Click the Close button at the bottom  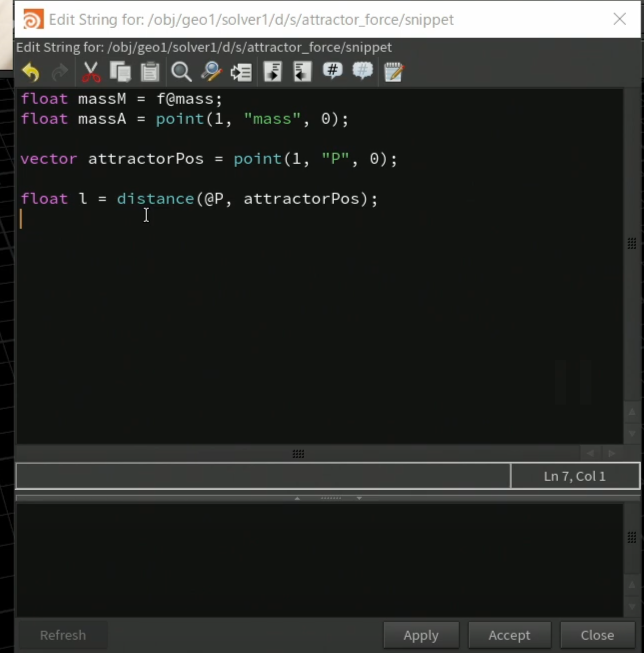pos(597,635)
